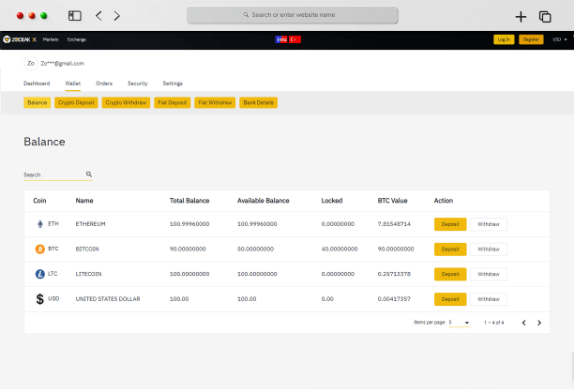This screenshot has width=574, height=390.
Task: Click the exchange logo in header
Action: [x=20, y=40]
